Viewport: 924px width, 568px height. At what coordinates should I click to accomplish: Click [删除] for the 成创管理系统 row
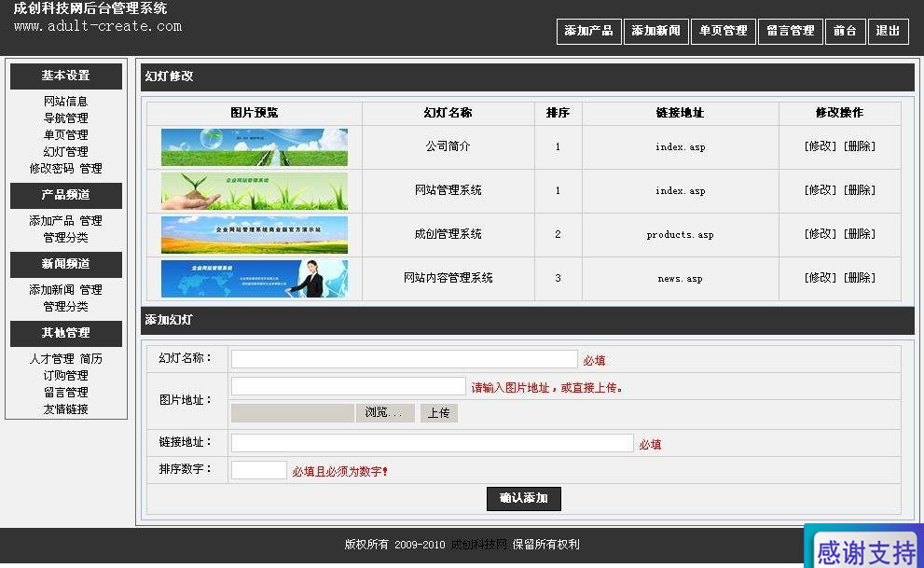tap(860, 234)
